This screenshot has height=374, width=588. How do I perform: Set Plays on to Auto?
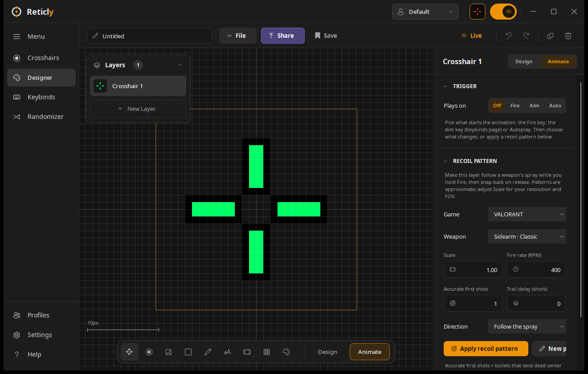tap(555, 106)
